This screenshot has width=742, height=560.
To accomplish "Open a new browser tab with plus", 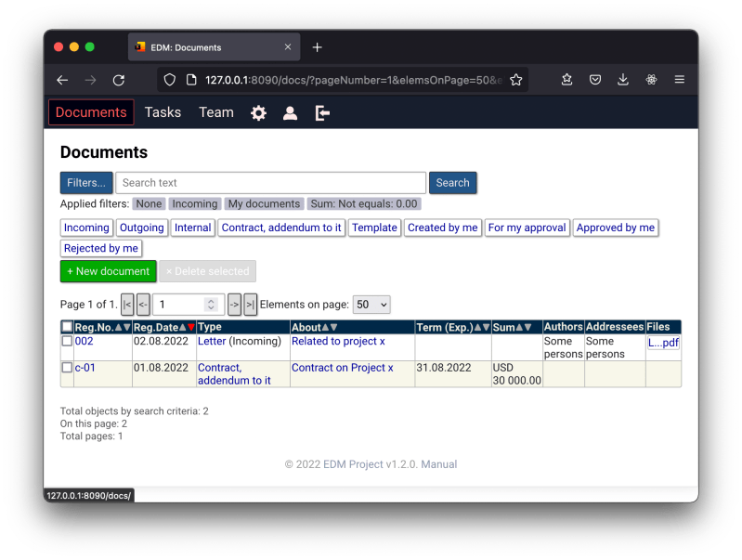I will (x=317, y=47).
